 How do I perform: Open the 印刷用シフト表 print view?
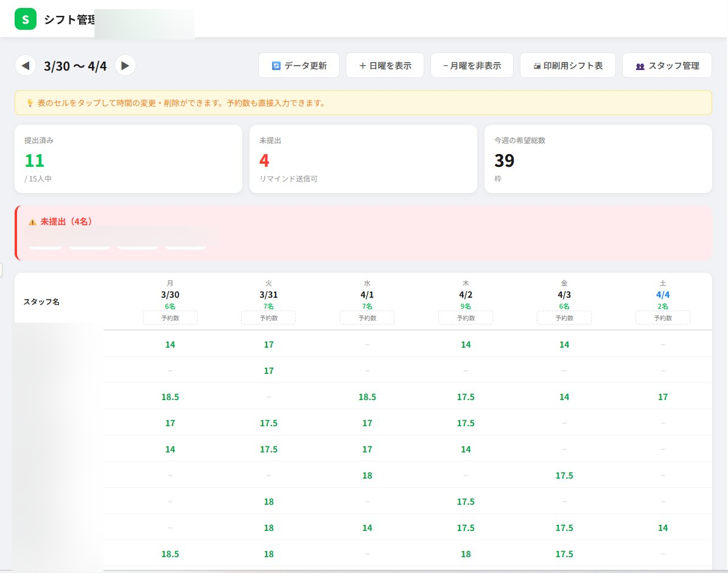tap(568, 65)
